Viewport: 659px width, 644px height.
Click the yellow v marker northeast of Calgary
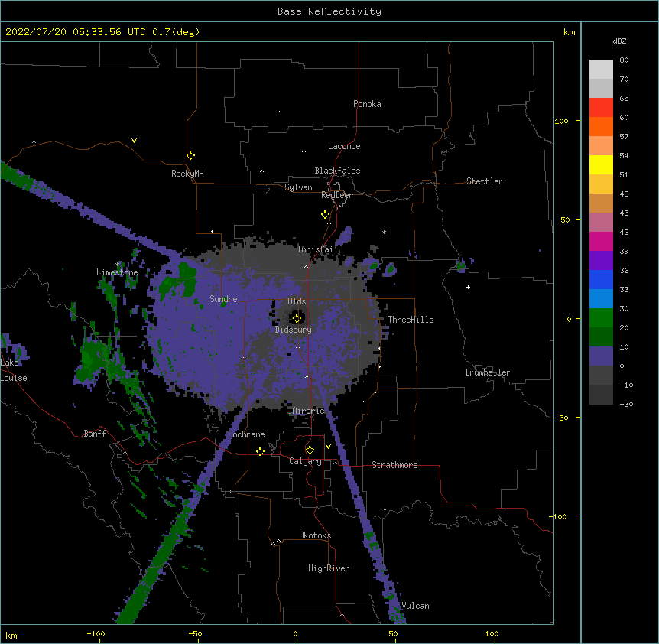click(328, 447)
